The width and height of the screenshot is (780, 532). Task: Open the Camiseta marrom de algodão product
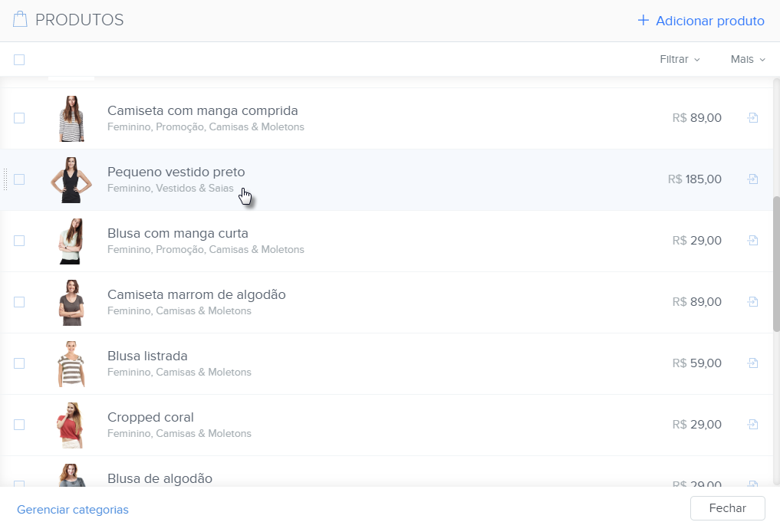(x=196, y=294)
